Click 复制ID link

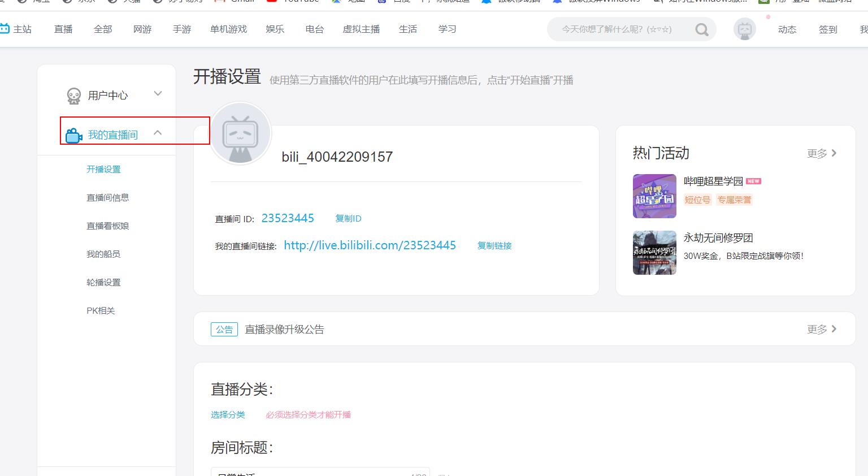click(x=348, y=218)
